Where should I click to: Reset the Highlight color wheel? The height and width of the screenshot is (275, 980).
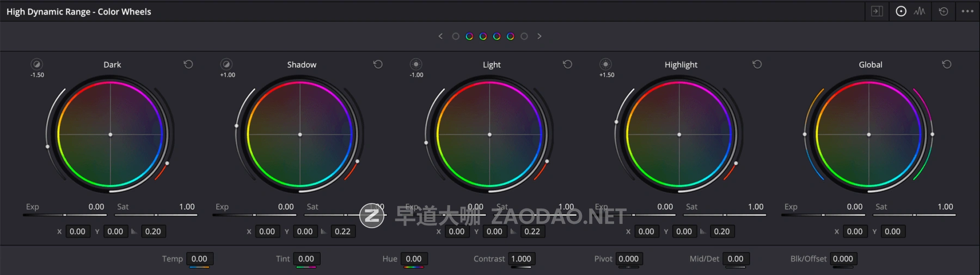(757, 64)
